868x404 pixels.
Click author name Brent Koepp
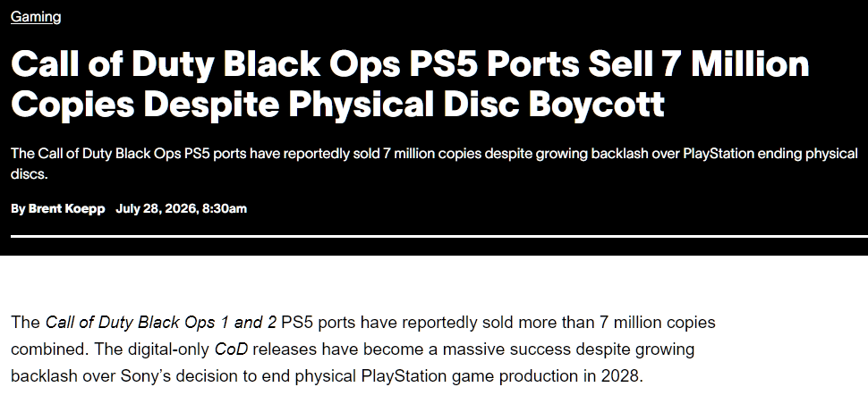[x=66, y=208]
